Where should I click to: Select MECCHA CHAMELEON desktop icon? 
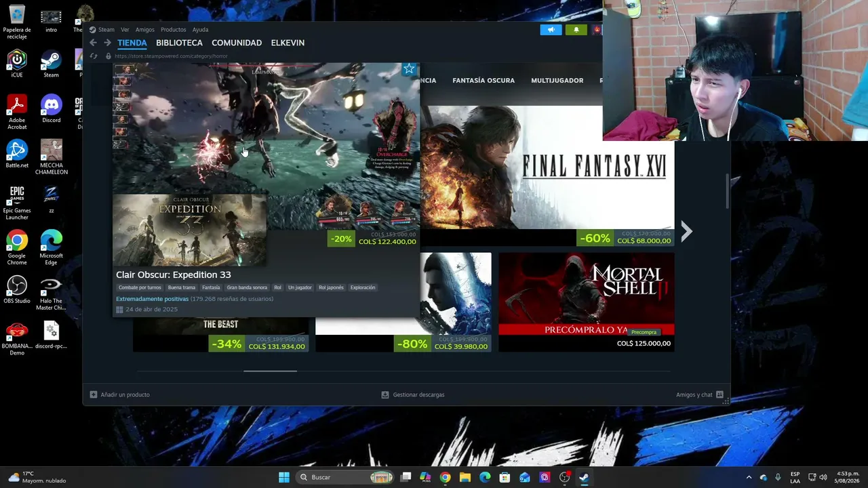pyautogui.click(x=51, y=157)
